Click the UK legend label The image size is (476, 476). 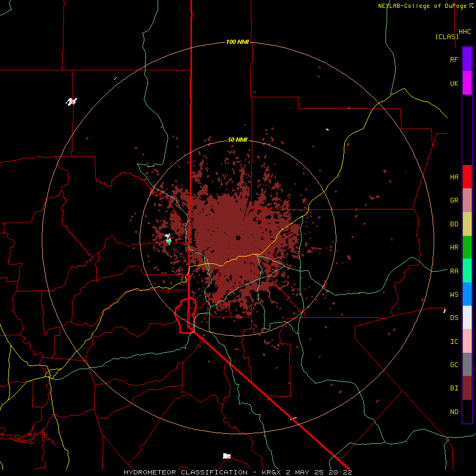(454, 83)
